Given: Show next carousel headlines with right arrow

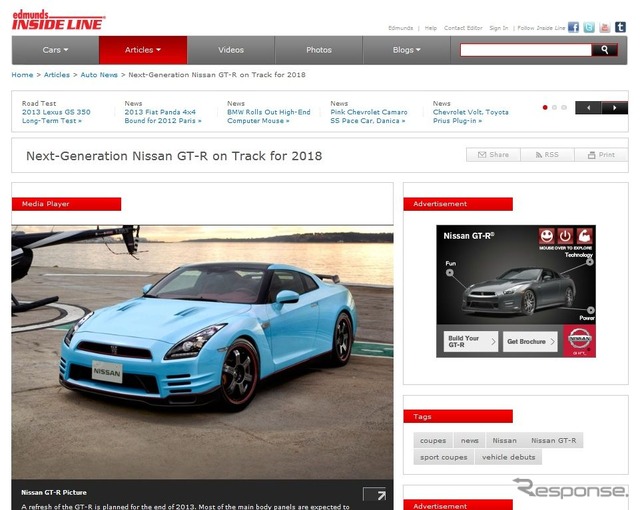Looking at the screenshot, I should pos(615,108).
